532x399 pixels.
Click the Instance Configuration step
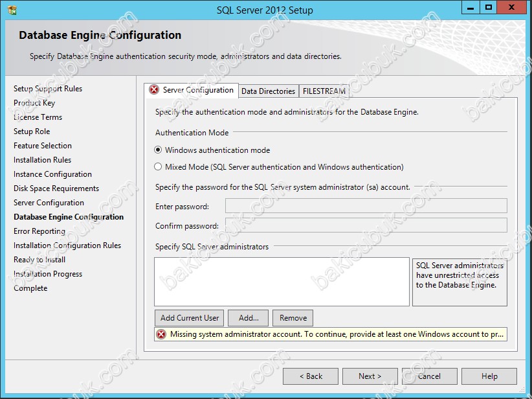tap(52, 174)
